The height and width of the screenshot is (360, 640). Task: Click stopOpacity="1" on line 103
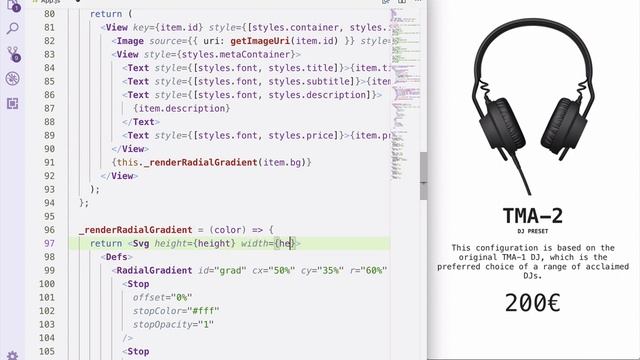(173, 324)
